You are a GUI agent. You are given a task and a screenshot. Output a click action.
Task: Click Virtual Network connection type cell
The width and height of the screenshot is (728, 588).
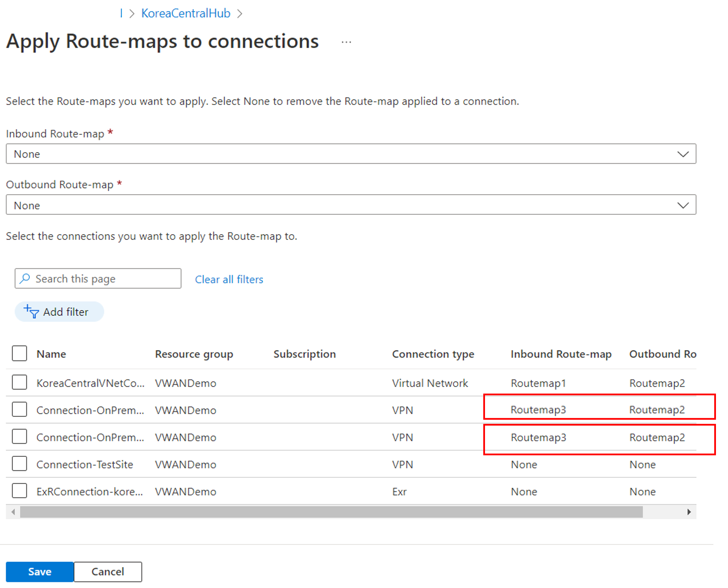(430, 383)
